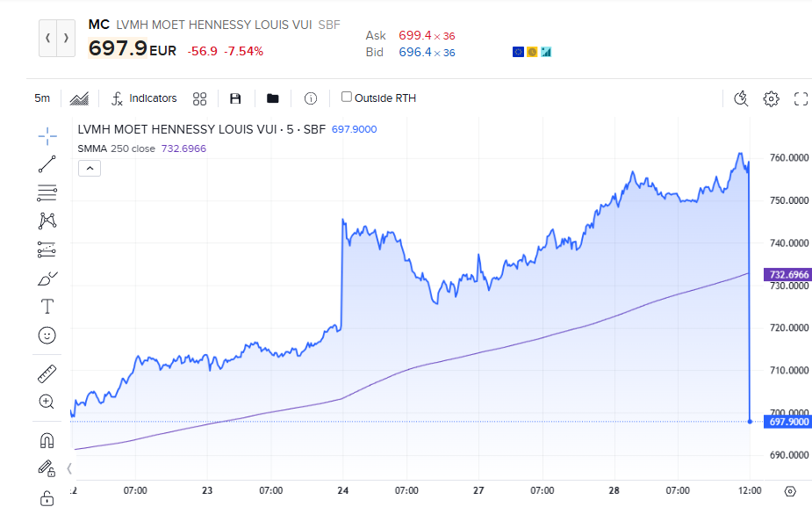Click the Ask price 699.4

(415, 35)
